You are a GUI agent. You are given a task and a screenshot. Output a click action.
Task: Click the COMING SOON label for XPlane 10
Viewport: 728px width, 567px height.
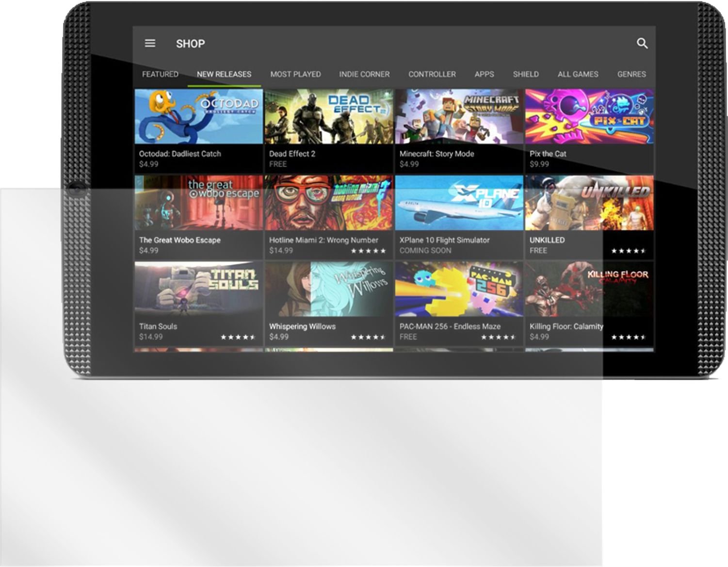(x=425, y=250)
